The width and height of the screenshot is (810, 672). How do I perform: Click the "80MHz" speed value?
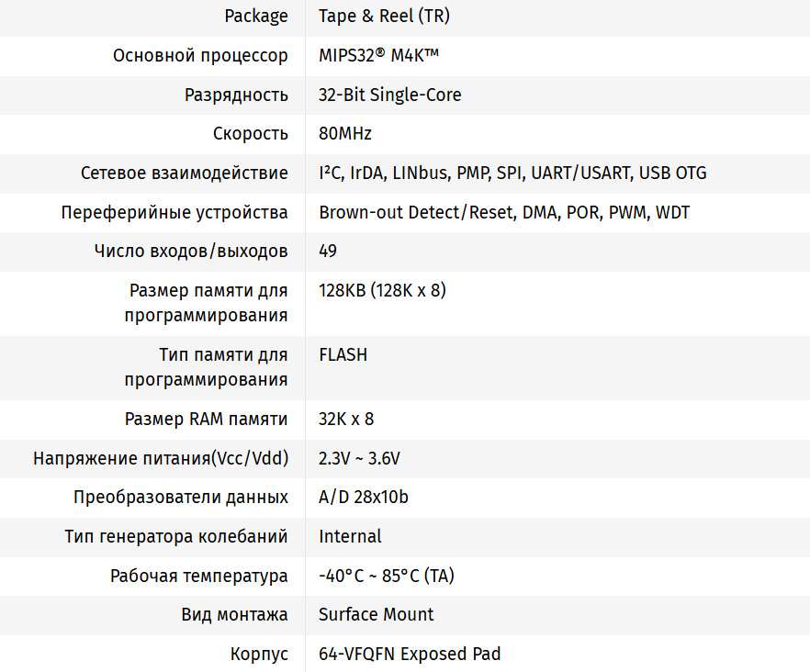[x=345, y=134]
